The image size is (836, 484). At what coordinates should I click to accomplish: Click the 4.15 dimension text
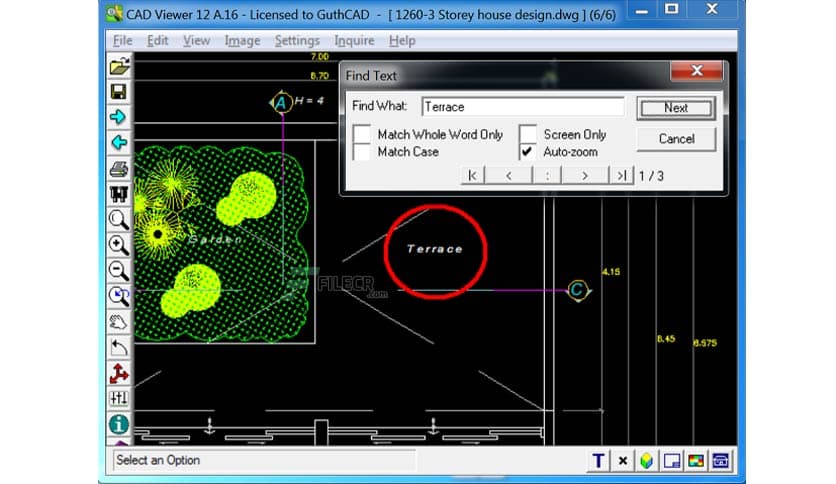coord(611,272)
